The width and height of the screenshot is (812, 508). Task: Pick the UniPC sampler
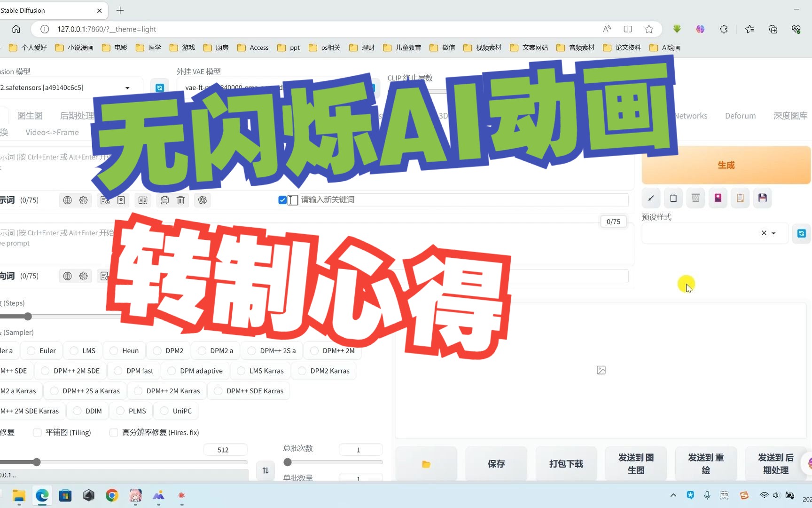pos(176,411)
